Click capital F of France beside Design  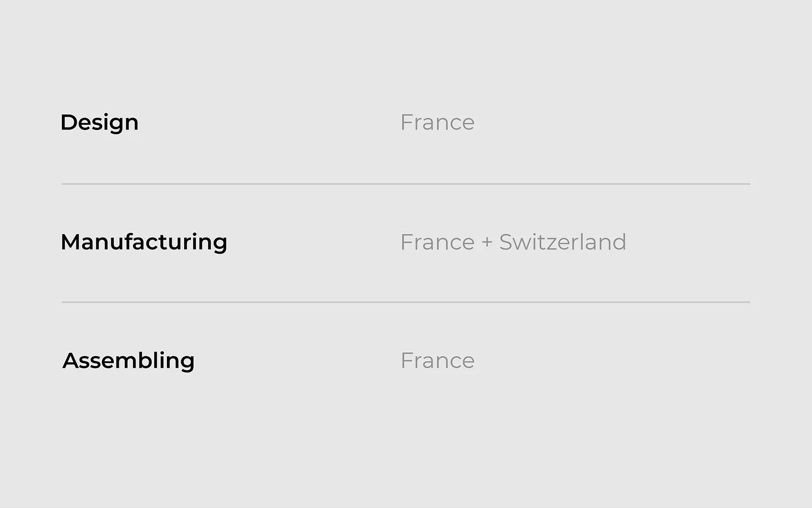[x=406, y=122]
